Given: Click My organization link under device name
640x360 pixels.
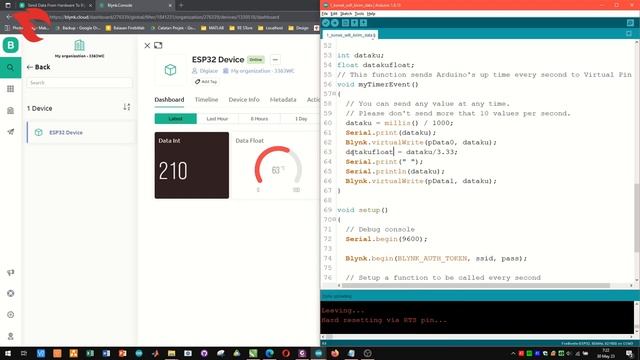Looking at the screenshot, I should pyautogui.click(x=262, y=71).
